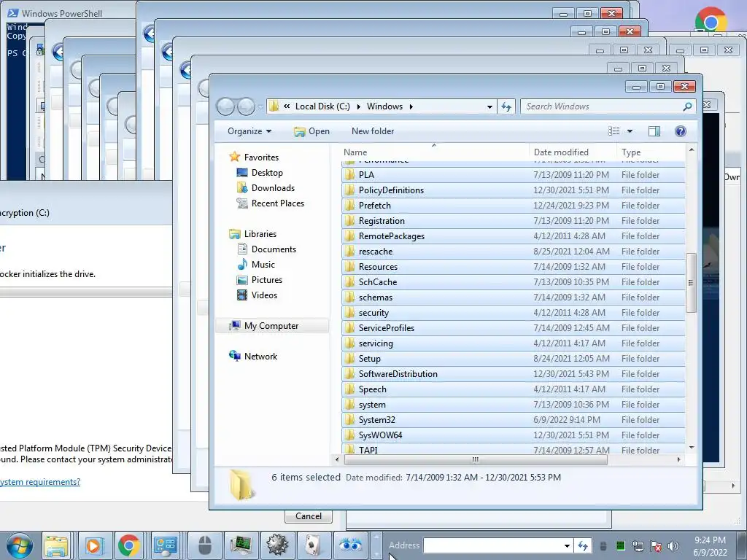Click the vertical scrollbar thumb
This screenshot has height=560, width=747.
pos(691,283)
